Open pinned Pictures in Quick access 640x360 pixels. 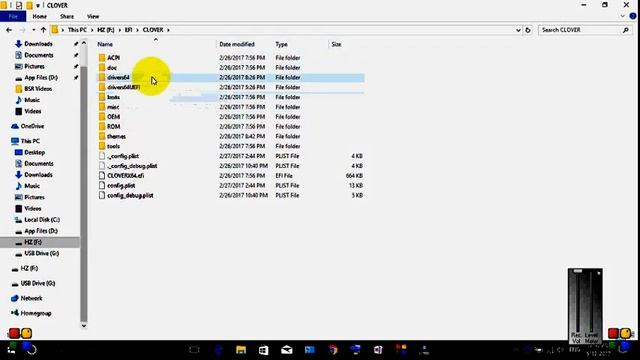(x=34, y=66)
